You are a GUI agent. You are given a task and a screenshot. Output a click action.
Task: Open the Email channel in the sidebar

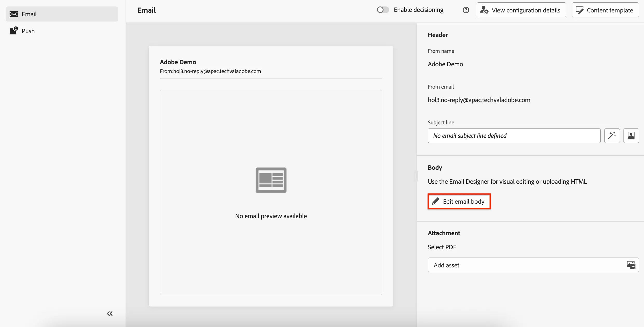click(62, 14)
